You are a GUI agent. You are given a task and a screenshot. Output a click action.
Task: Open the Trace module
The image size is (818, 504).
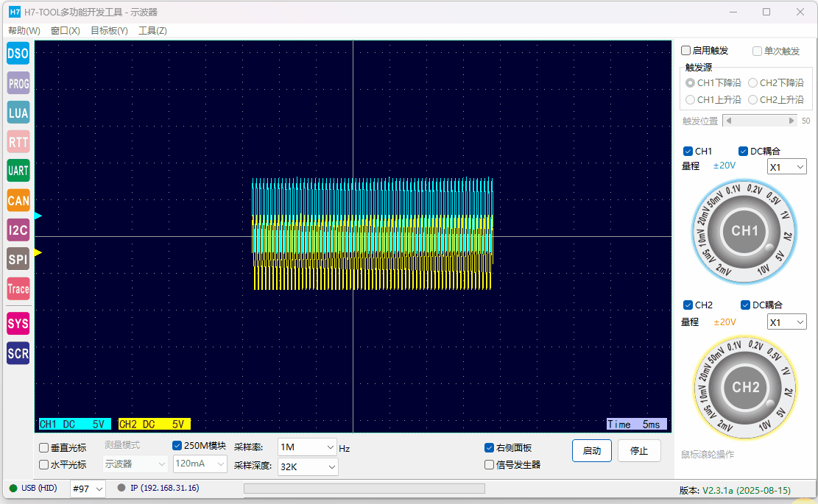point(18,288)
